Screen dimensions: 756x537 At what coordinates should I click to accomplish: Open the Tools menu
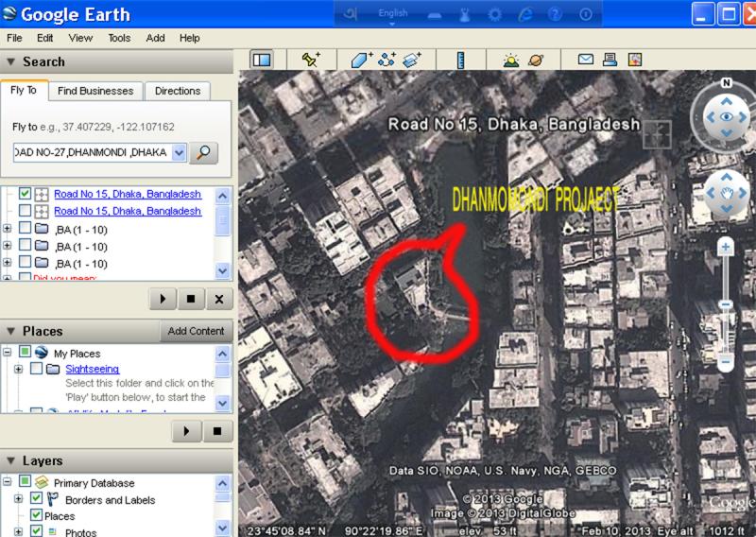tap(119, 38)
